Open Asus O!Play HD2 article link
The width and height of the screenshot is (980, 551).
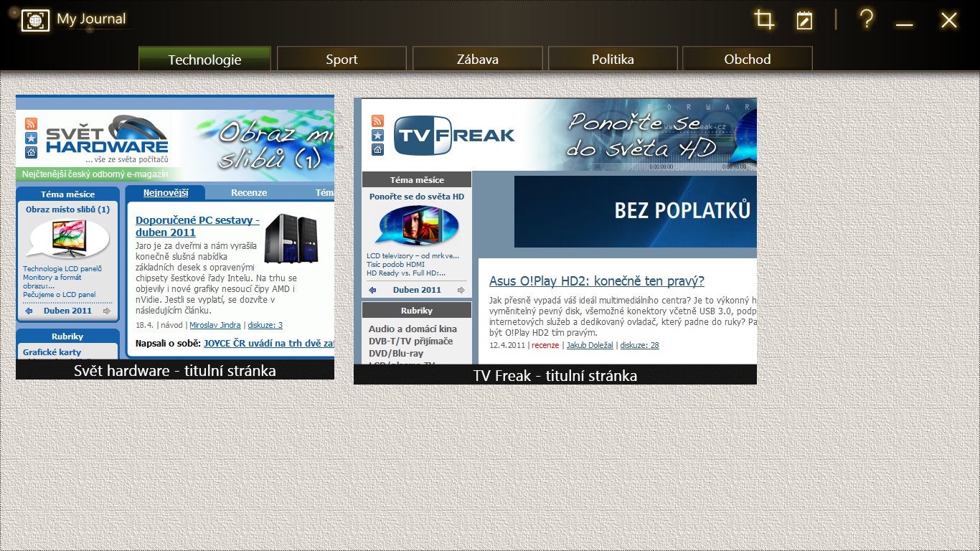pos(596,281)
